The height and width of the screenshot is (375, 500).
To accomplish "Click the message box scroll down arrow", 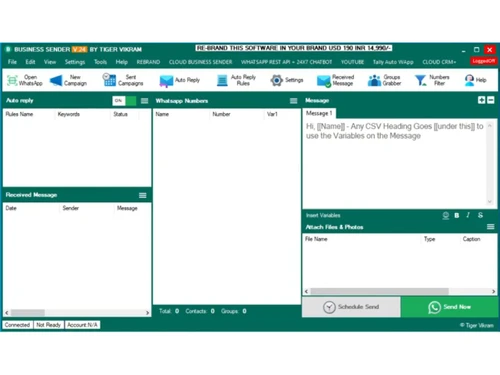I will 490,202.
